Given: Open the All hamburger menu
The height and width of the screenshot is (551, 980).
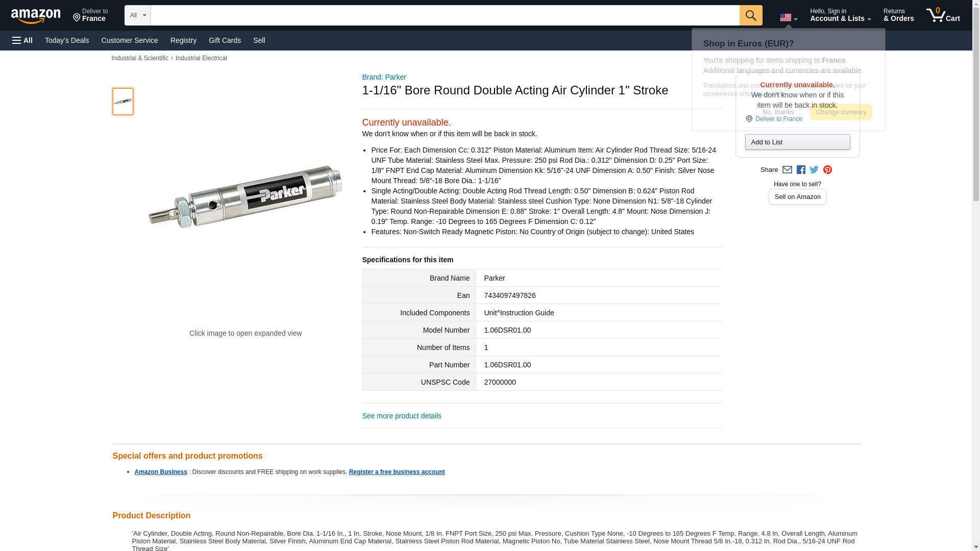Looking at the screenshot, I should (22, 40).
